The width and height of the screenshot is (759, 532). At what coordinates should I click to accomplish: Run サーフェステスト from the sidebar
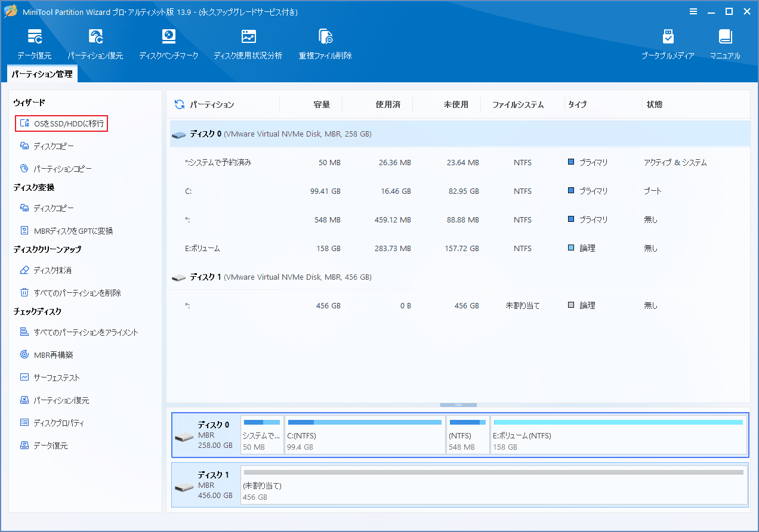50,378
